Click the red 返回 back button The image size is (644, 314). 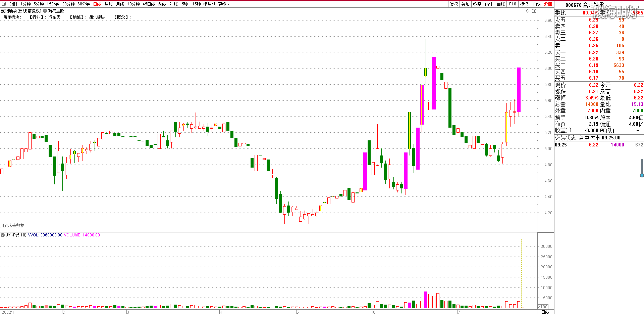pos(548,4)
